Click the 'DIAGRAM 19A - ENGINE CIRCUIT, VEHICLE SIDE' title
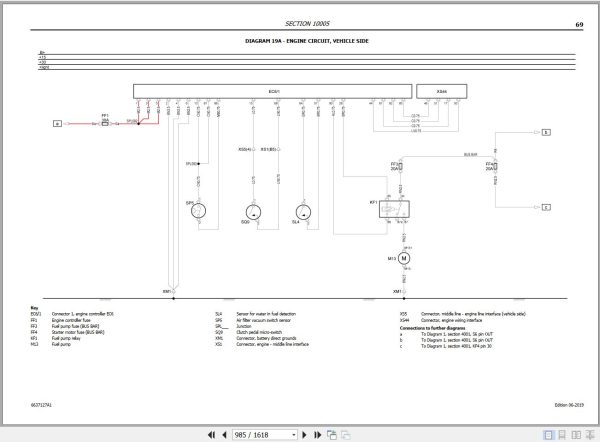600x442 pixels. [x=307, y=41]
